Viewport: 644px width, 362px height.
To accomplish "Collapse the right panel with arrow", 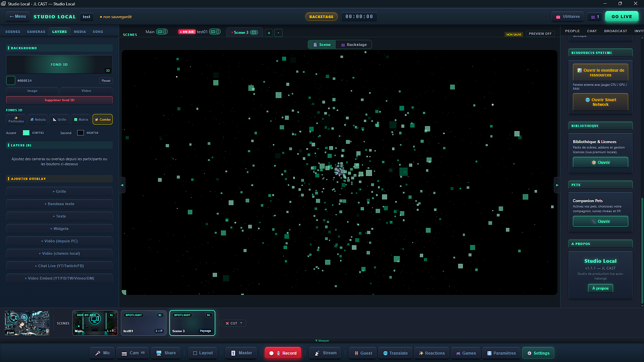I will (x=557, y=185).
